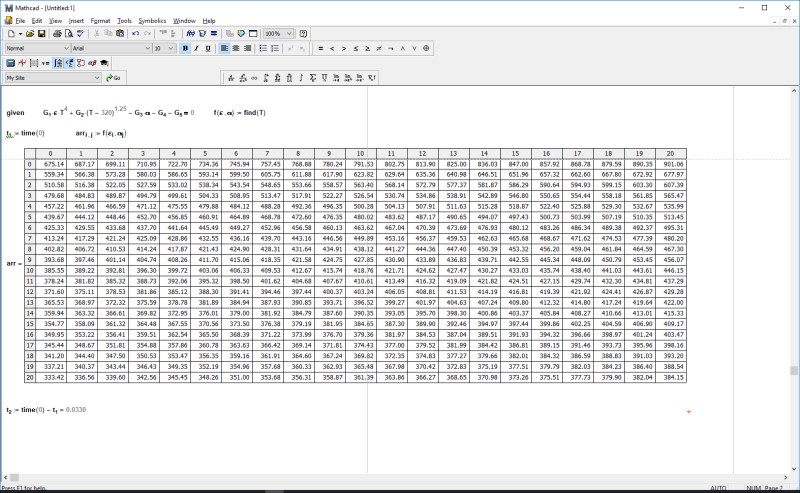The width and height of the screenshot is (800, 493).
Task: Create a new worksheet with the New icon
Action: 11,34
